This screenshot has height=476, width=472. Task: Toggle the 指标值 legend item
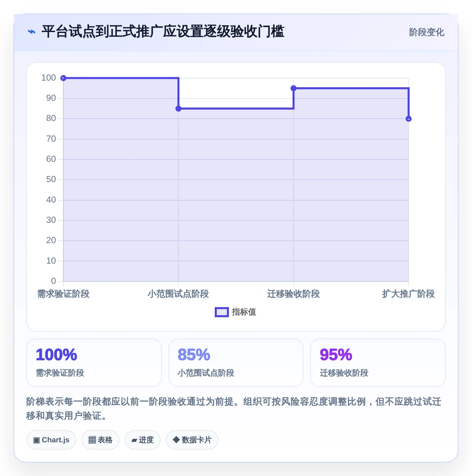(x=236, y=312)
